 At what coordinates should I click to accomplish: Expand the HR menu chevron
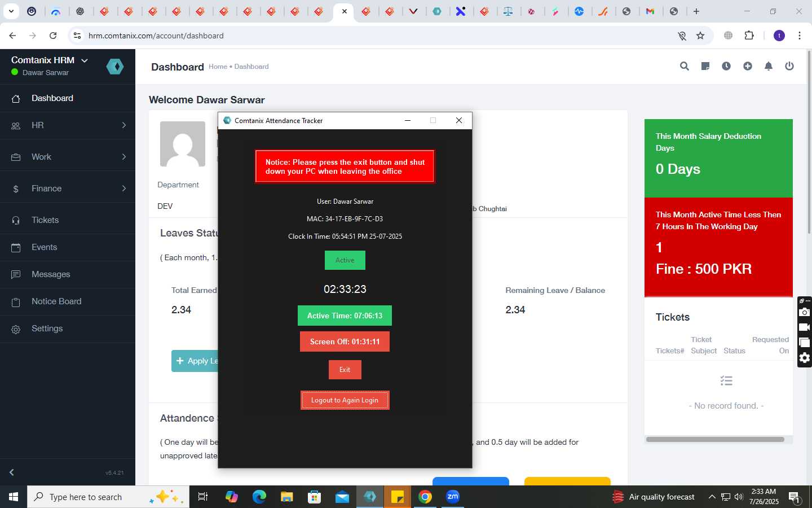pyautogui.click(x=124, y=125)
